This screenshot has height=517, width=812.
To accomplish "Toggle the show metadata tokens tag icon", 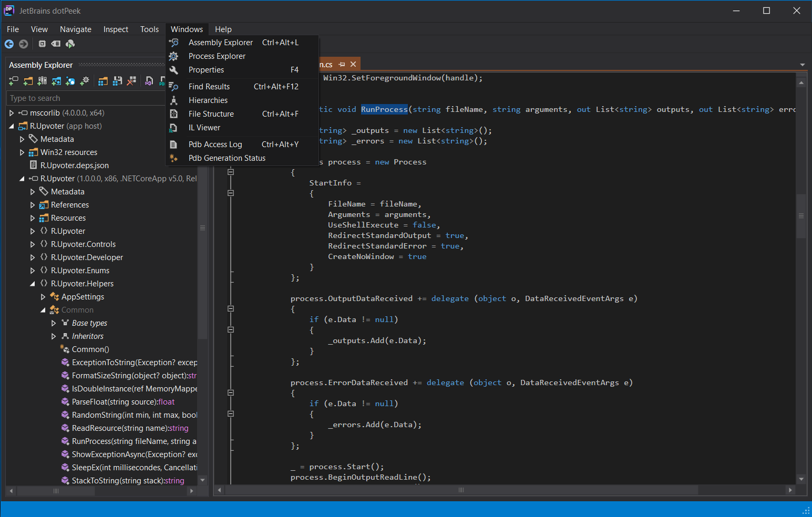I will click(x=56, y=44).
